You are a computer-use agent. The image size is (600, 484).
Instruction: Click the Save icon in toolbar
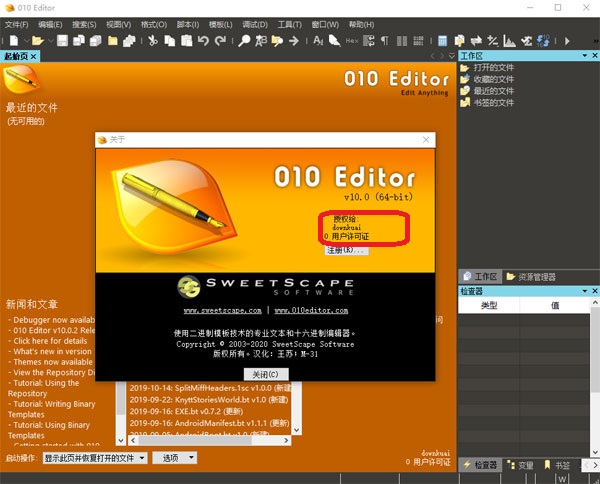[62, 41]
